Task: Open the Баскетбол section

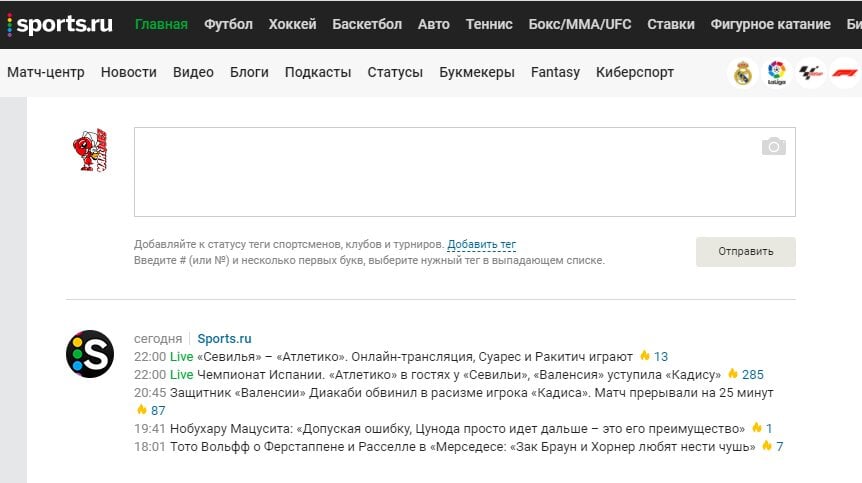Action: 367,24
